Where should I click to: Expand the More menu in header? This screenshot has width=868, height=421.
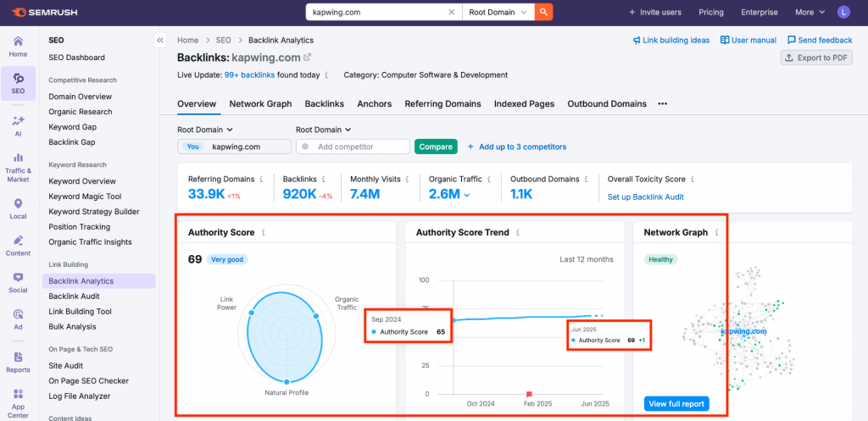[x=810, y=12]
